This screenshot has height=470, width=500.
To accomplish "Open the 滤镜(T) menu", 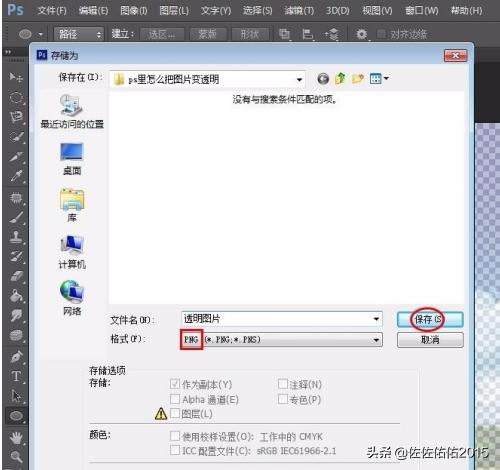I will (x=299, y=11).
